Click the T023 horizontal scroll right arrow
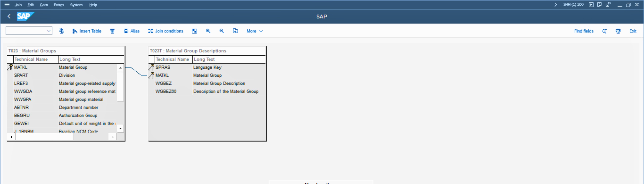 coord(113,137)
